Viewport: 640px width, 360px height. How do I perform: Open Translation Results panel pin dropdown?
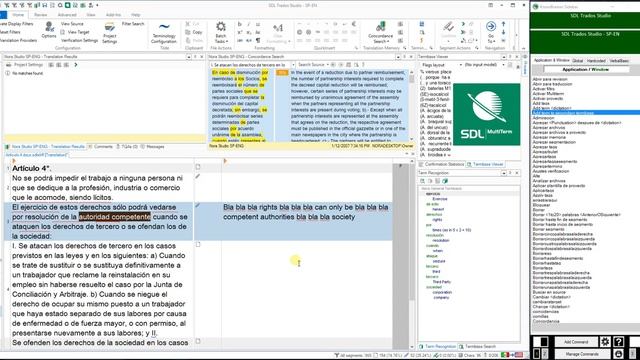tap(189, 57)
